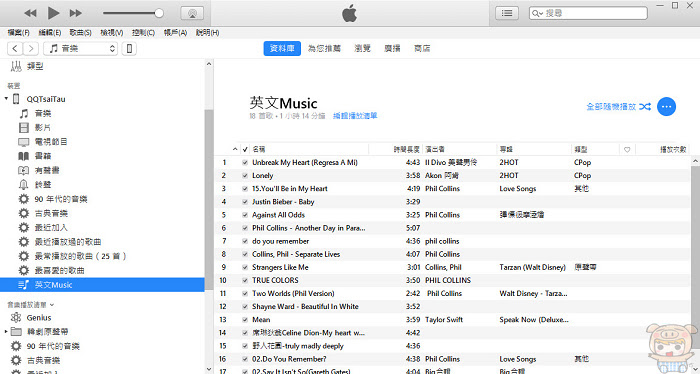
Task: Expand the 韓劇原聲帶 folder
Action: click(x=6, y=332)
